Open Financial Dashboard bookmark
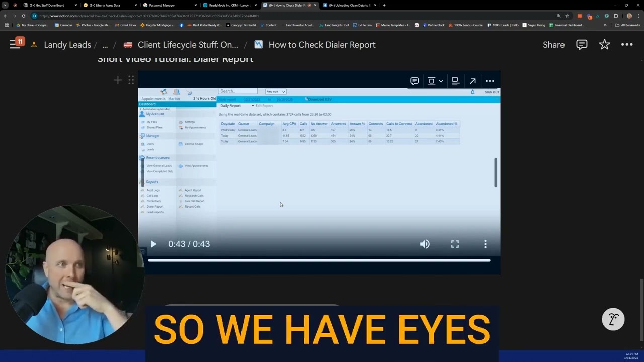The image size is (644, 362). 567,25
